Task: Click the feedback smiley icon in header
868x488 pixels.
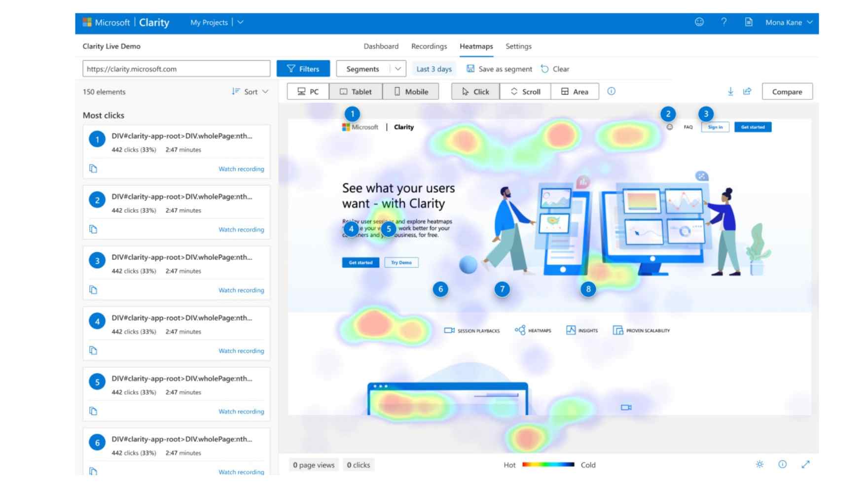Action: [699, 22]
